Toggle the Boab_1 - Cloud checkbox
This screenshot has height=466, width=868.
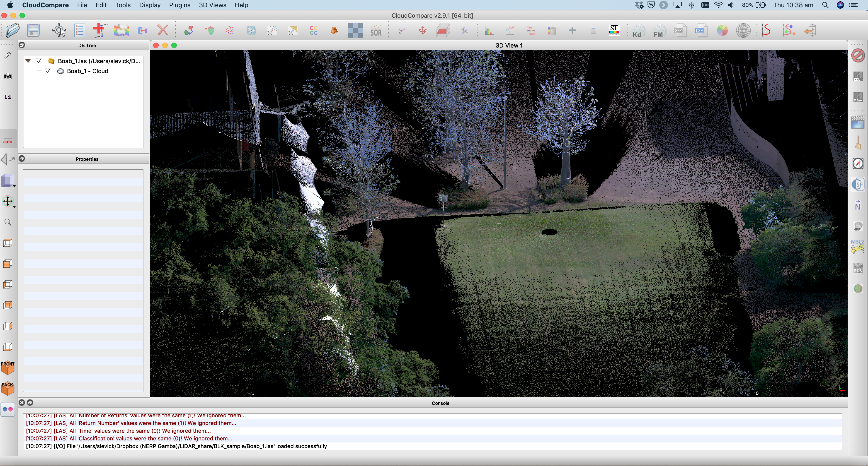(x=48, y=71)
